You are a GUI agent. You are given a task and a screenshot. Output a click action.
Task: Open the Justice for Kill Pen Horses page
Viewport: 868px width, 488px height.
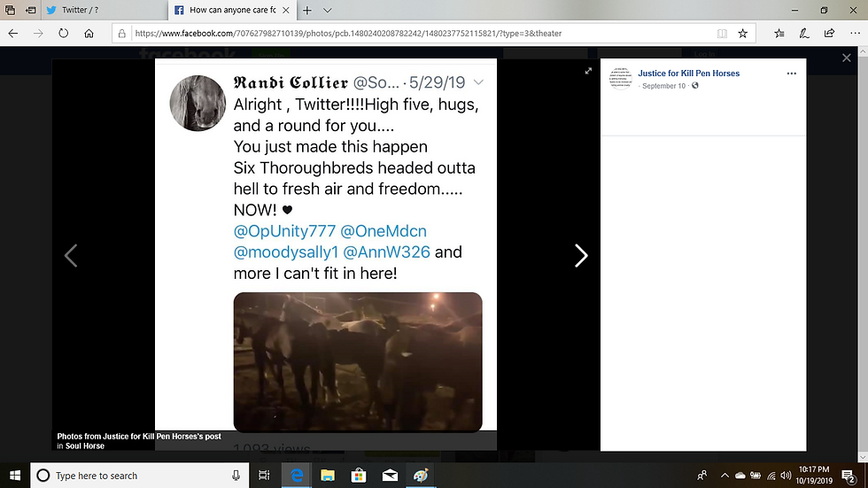(688, 73)
